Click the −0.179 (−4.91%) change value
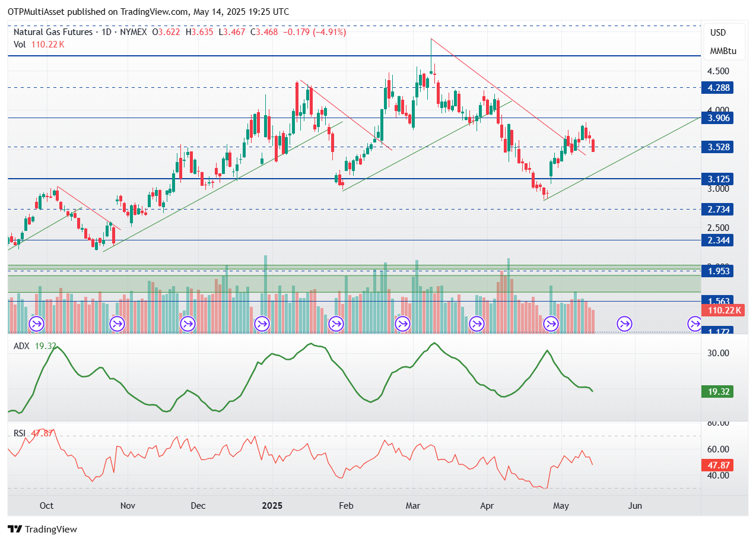The image size is (756, 542). 314,32
